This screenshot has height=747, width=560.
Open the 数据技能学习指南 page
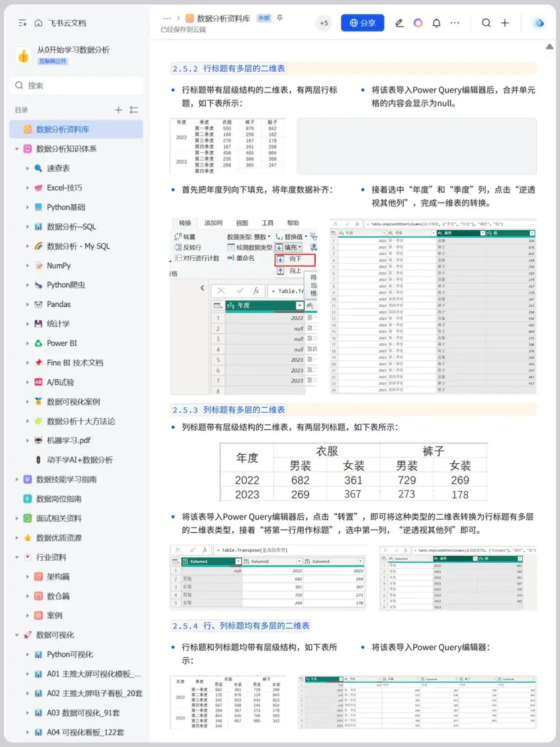click(66, 479)
